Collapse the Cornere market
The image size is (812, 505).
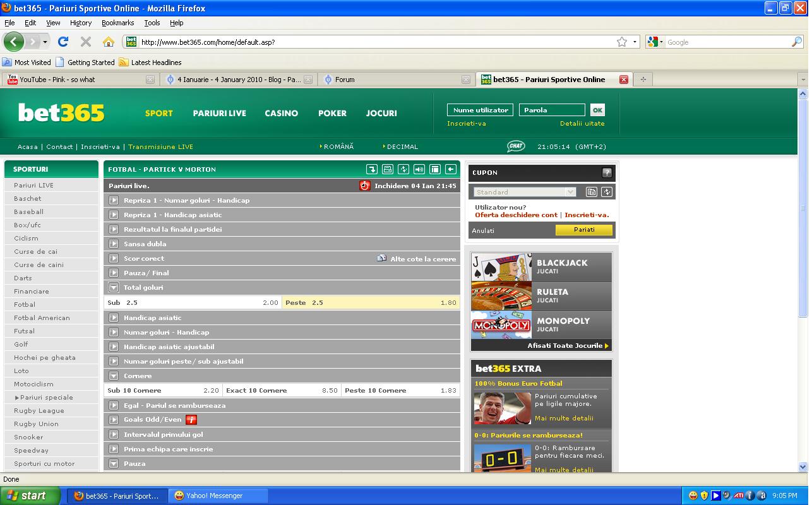[114, 376]
